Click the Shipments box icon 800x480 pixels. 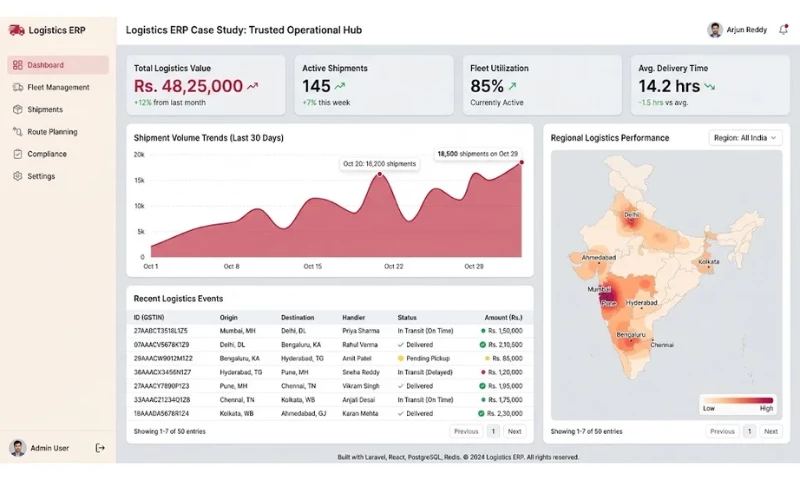[x=18, y=109]
